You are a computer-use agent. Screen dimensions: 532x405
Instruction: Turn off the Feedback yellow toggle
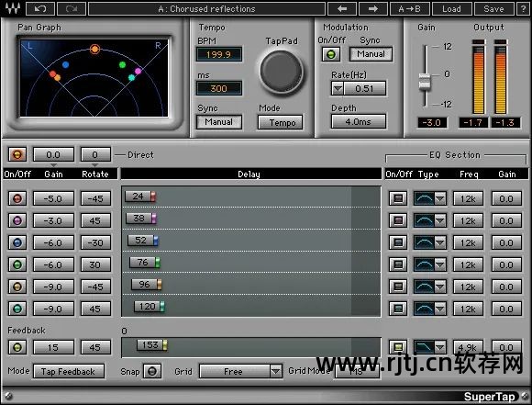coord(17,347)
